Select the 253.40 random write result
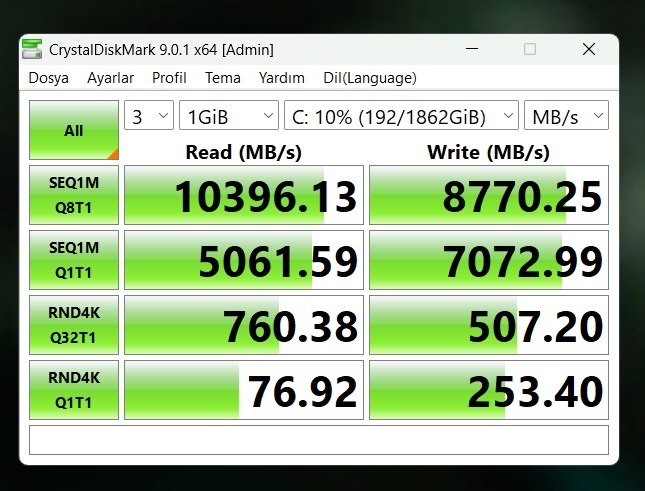The image size is (645, 491). pyautogui.click(x=489, y=390)
